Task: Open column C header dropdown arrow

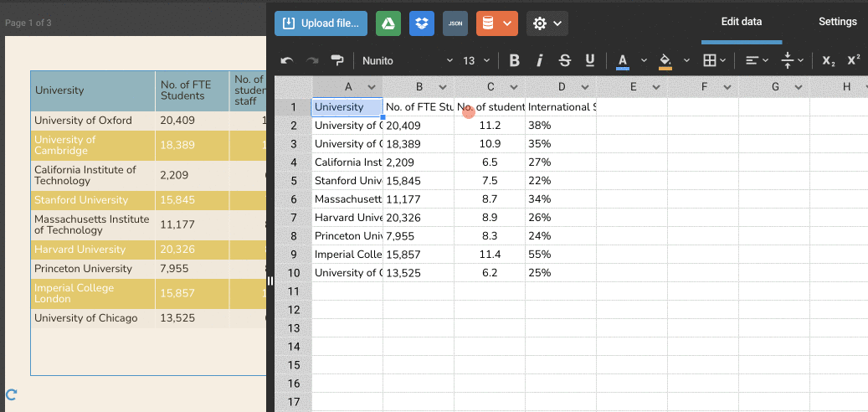Action: [514, 87]
